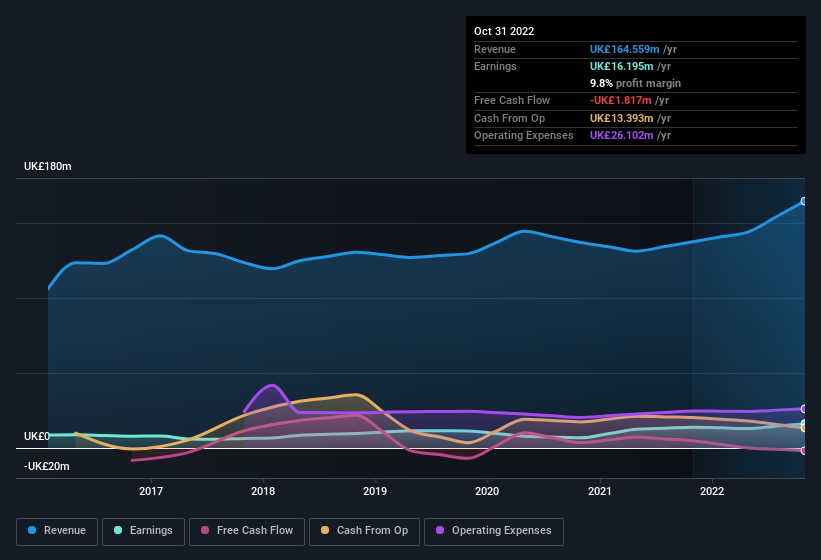Click the -UK£20m y-axis label

coord(47,467)
